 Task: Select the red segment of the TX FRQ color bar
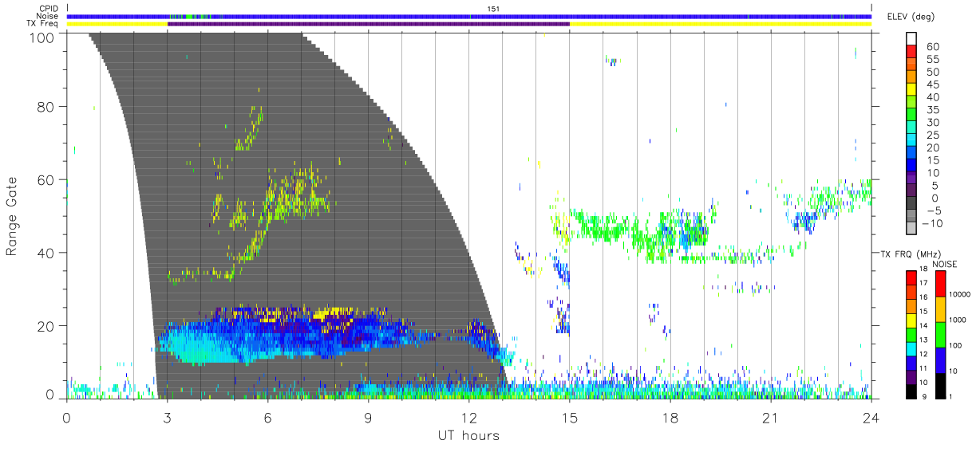point(911,277)
